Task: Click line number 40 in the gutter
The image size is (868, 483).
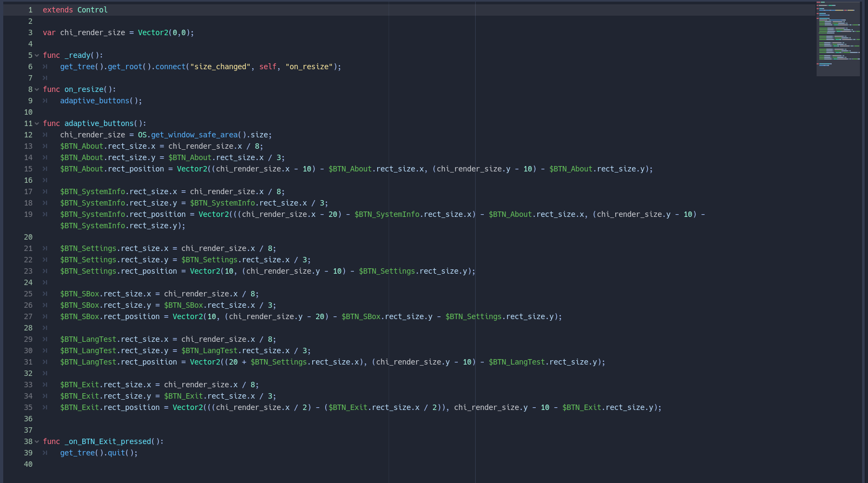Action: tap(28, 464)
